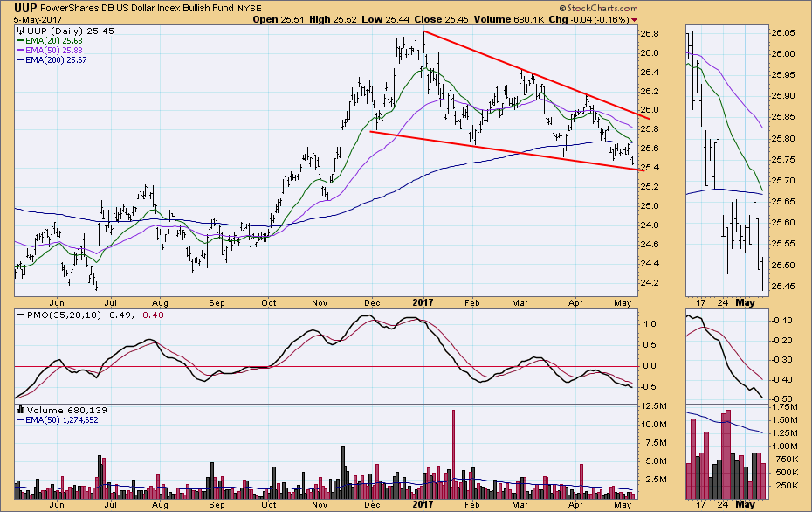Viewport: 812px width, 512px height.
Task: Click the volume bars icon beside Volume 680,139
Action: point(21,410)
